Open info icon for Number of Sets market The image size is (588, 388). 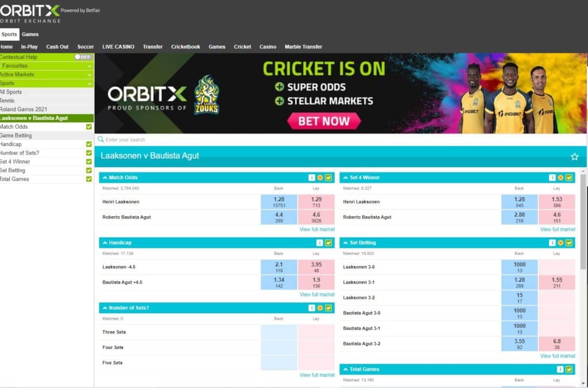pos(312,308)
